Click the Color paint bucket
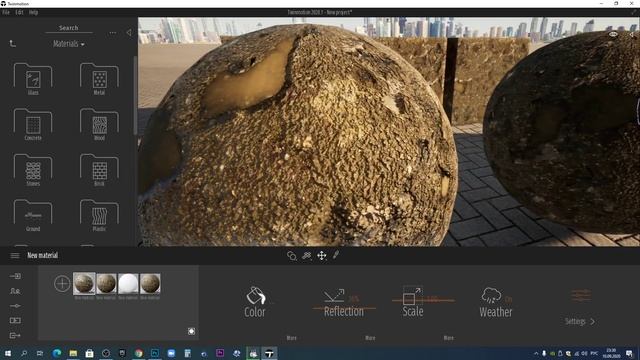This screenshot has height=360, width=640. 256,296
